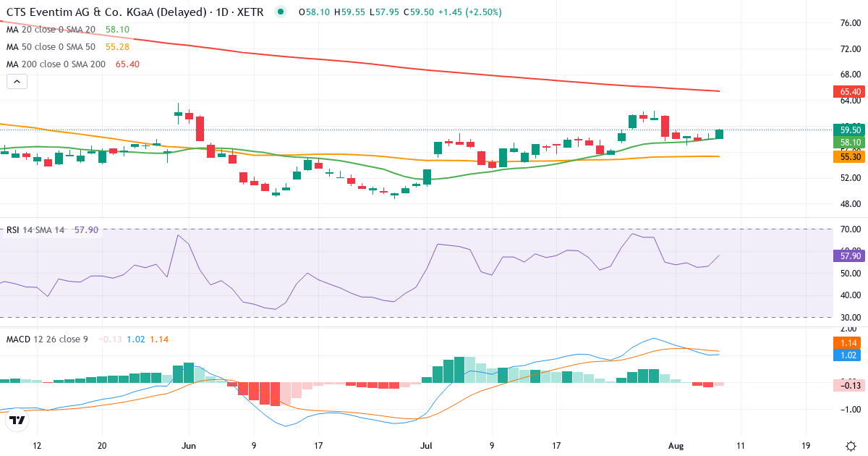Click the 20 date label in May
This screenshot has height=456, width=868.
(x=102, y=445)
